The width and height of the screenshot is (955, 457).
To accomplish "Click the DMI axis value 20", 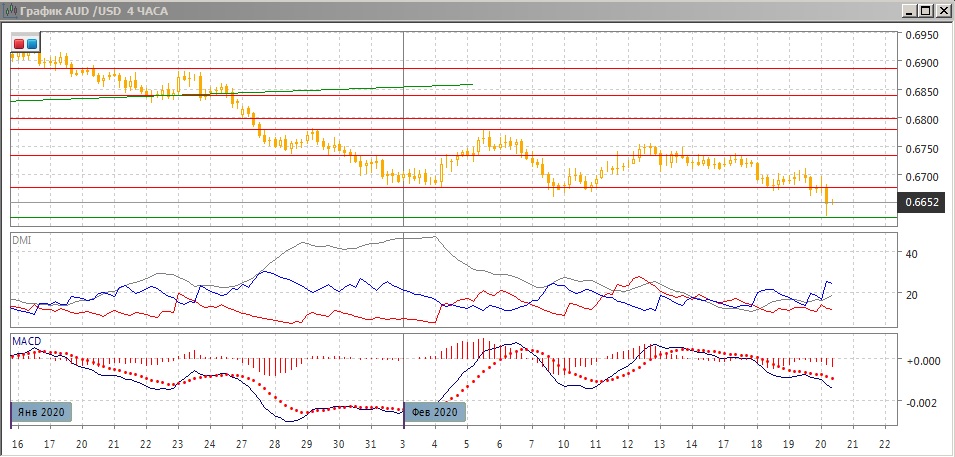I will point(912,295).
